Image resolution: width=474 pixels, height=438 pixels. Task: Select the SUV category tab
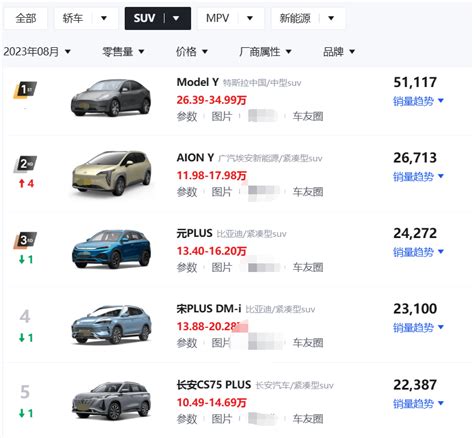click(x=144, y=18)
